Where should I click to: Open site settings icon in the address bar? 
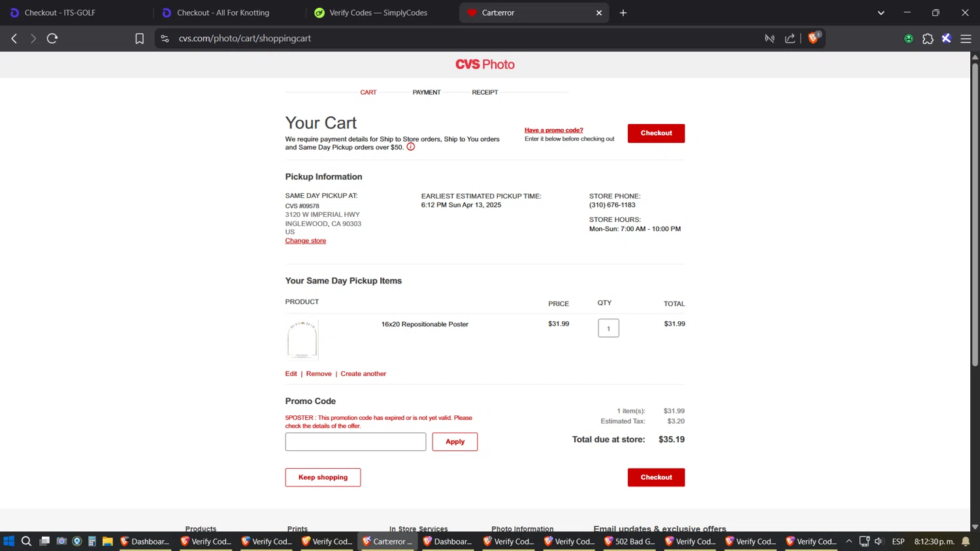pos(165,39)
